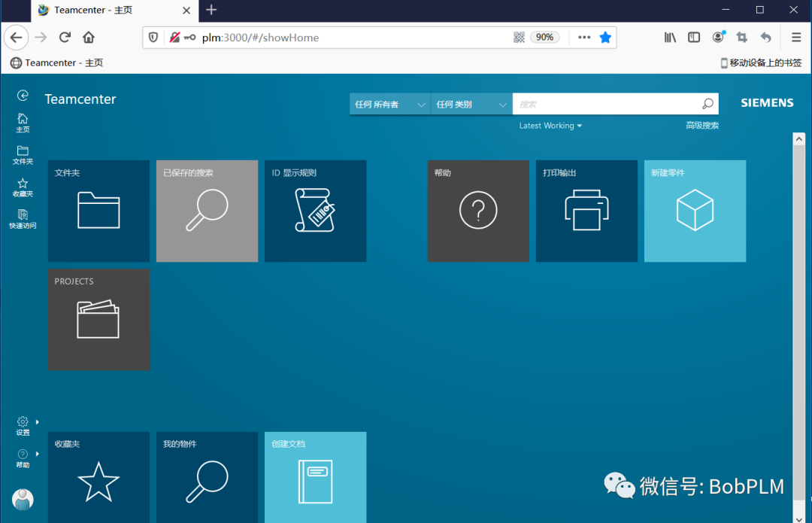Open the browser library icon
This screenshot has height=523, width=812.
point(670,38)
